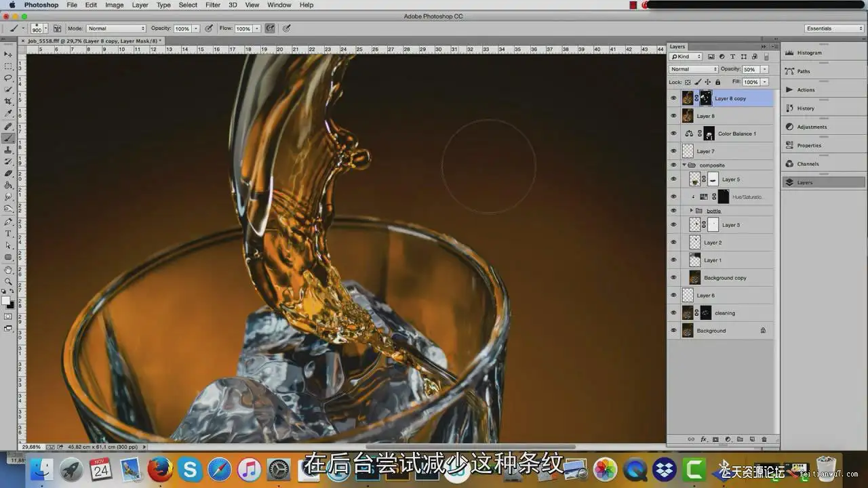Select the Zoom tool in the toolbox
Screen dimensions: 868x488
coord(8,281)
